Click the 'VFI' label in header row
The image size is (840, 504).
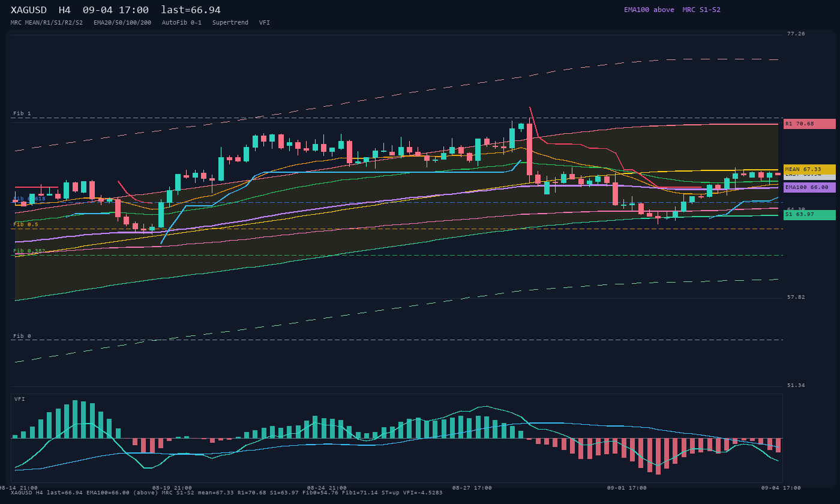[265, 23]
